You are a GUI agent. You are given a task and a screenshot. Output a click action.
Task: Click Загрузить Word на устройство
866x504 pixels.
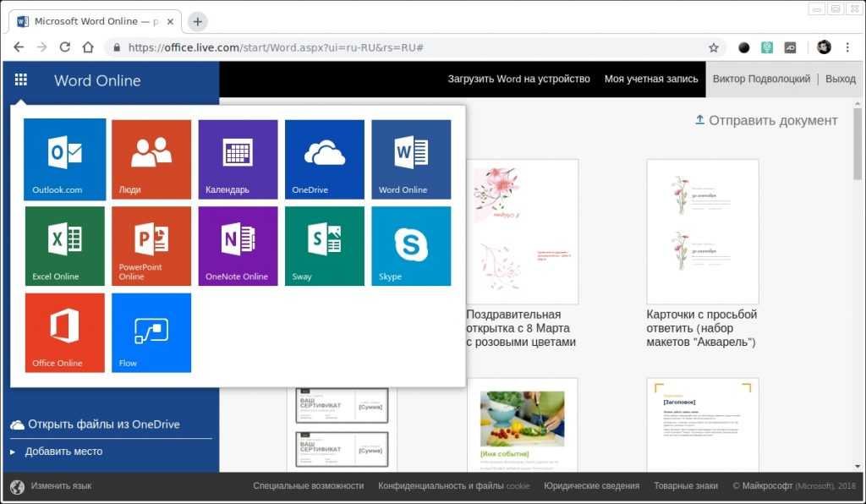518,79
